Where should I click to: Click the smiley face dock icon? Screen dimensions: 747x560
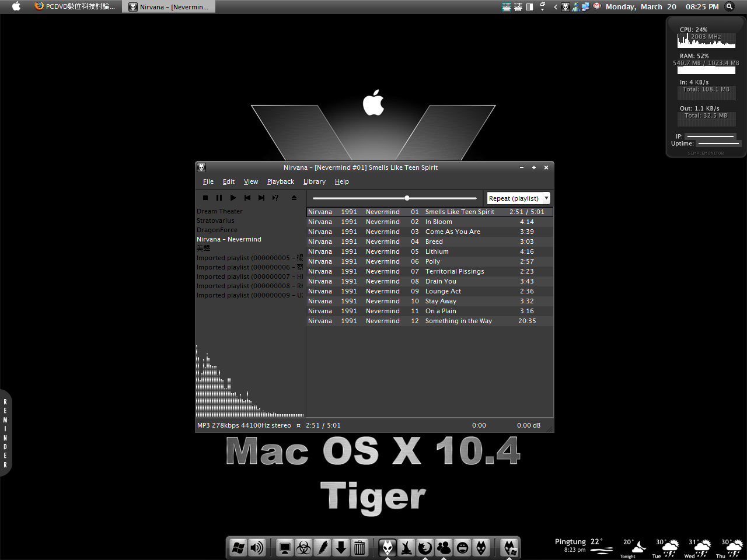pos(462,548)
